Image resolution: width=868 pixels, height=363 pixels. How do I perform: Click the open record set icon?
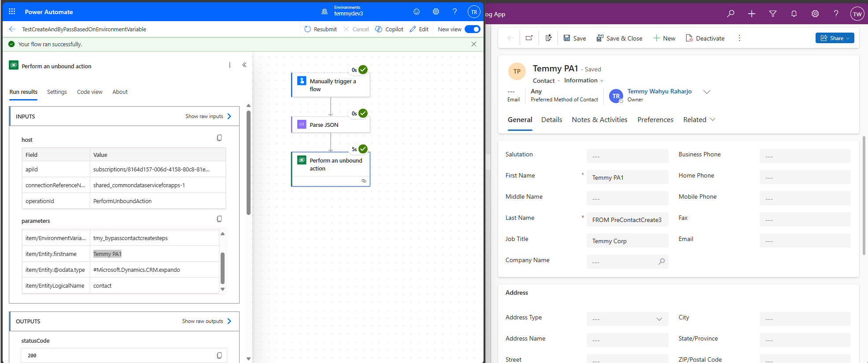pos(548,38)
